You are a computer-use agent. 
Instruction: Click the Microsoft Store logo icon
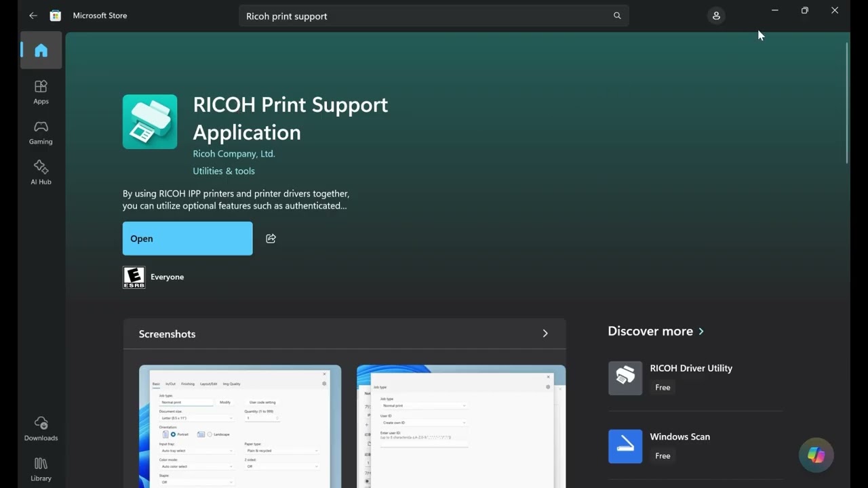pyautogui.click(x=56, y=16)
